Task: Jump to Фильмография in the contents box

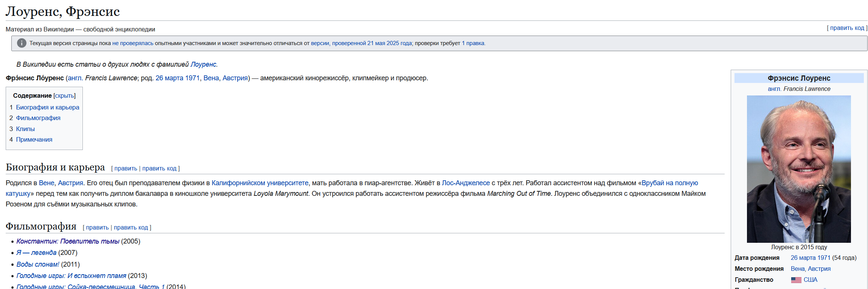Action: tap(38, 118)
